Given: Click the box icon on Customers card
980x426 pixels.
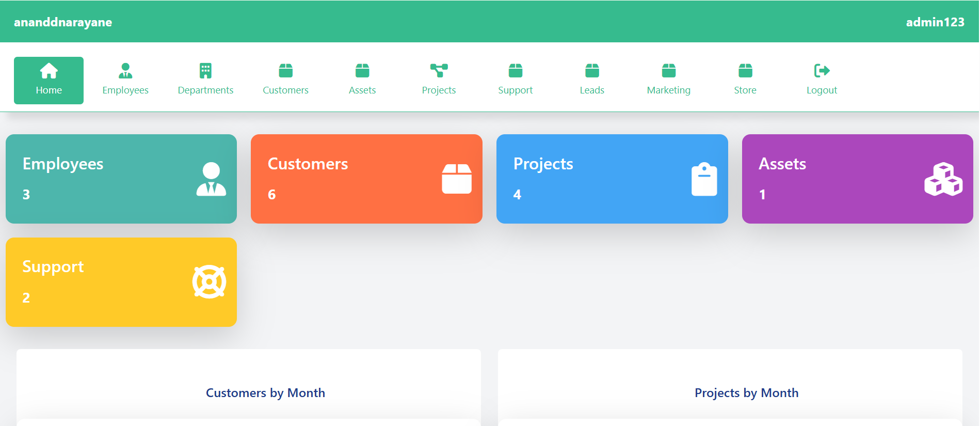Looking at the screenshot, I should [457, 179].
